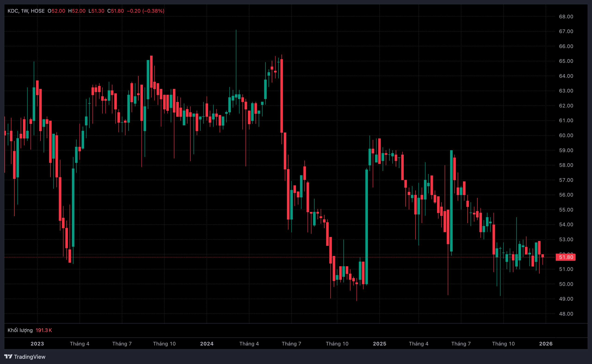592x364 pixels.
Task: Click the opening price O52.00 in legend
Action: [56, 11]
